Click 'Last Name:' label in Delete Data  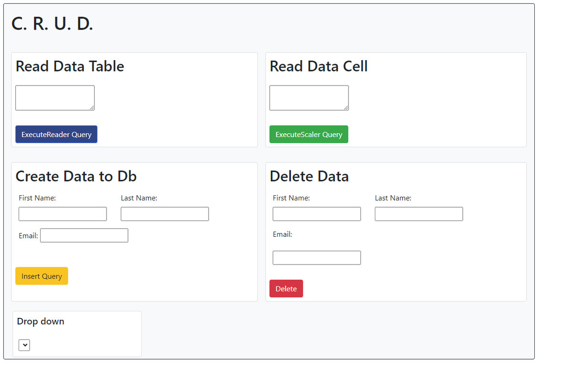point(393,198)
